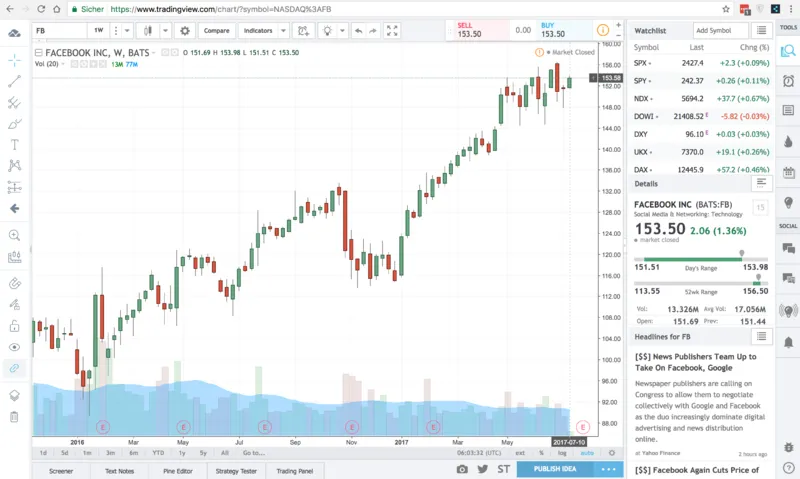Expand the time interval dropdown arrow
Image resolution: width=800 pixels, height=479 pixels.
(127, 31)
